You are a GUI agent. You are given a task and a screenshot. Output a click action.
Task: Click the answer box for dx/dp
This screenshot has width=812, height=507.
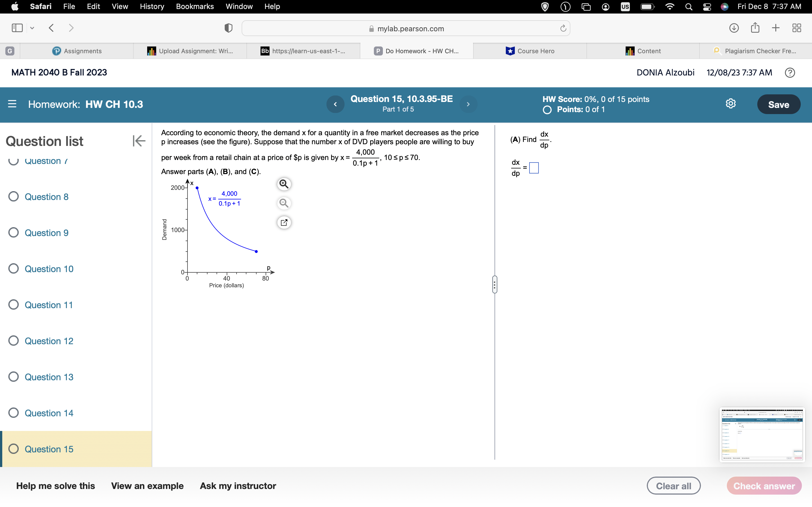click(533, 168)
